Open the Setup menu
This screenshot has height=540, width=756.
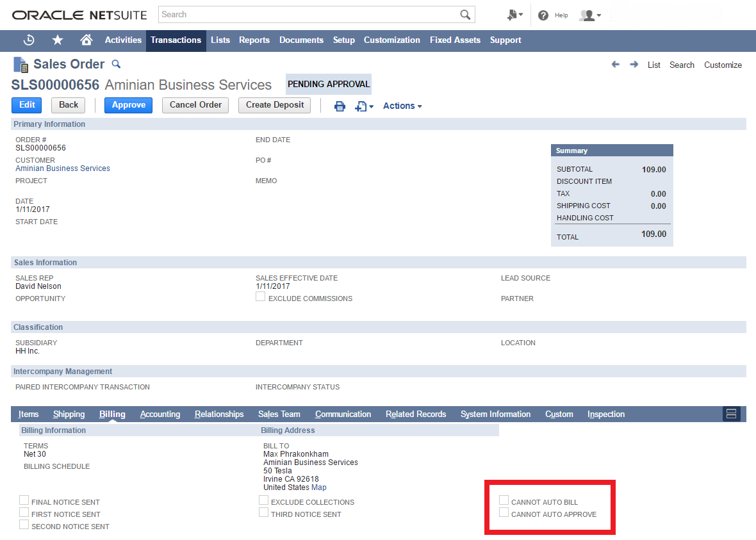coord(344,40)
